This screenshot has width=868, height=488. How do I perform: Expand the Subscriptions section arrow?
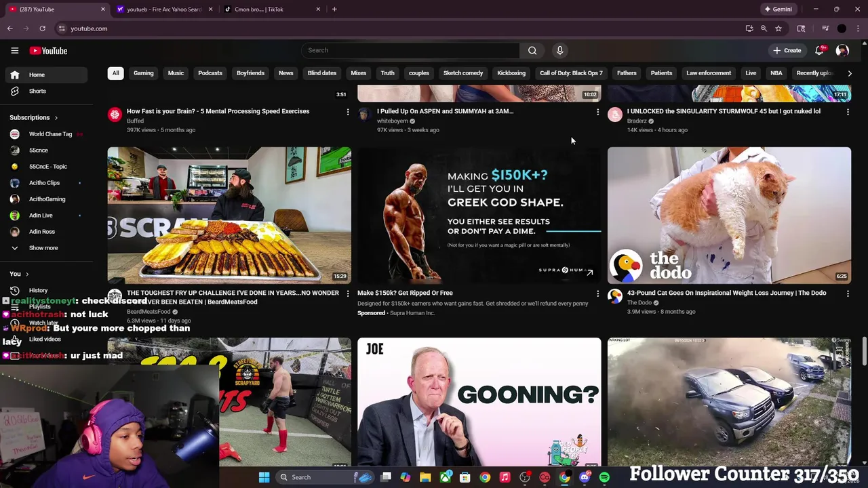[56, 118]
